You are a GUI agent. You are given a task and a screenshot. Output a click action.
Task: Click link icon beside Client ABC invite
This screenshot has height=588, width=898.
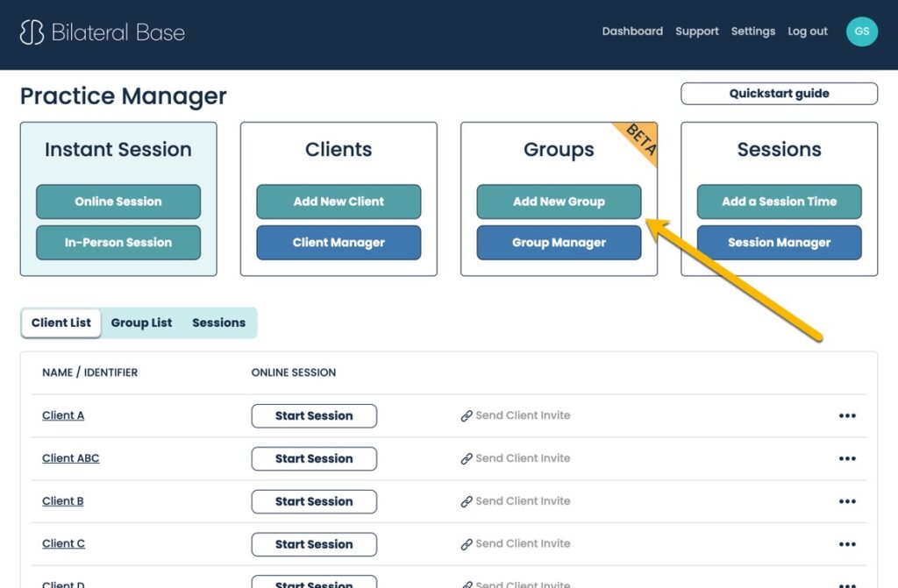click(467, 458)
